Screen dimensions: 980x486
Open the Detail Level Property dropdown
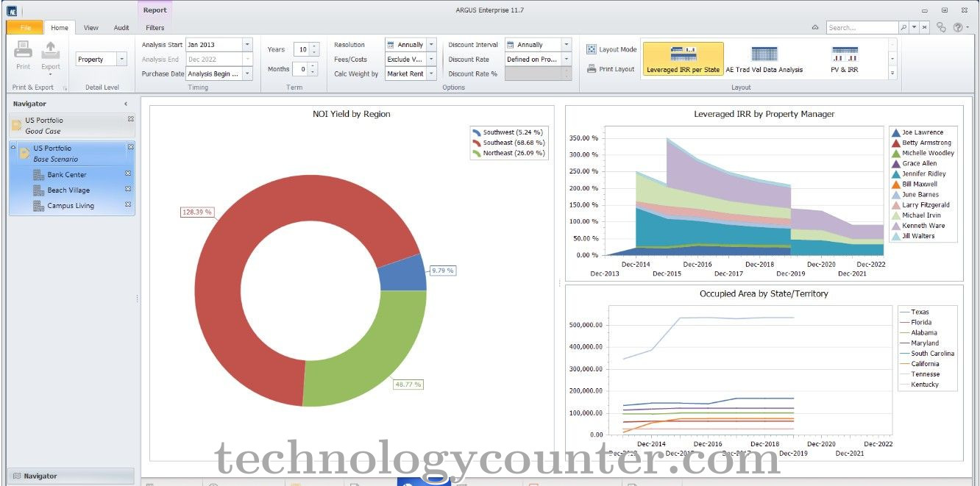[x=121, y=60]
